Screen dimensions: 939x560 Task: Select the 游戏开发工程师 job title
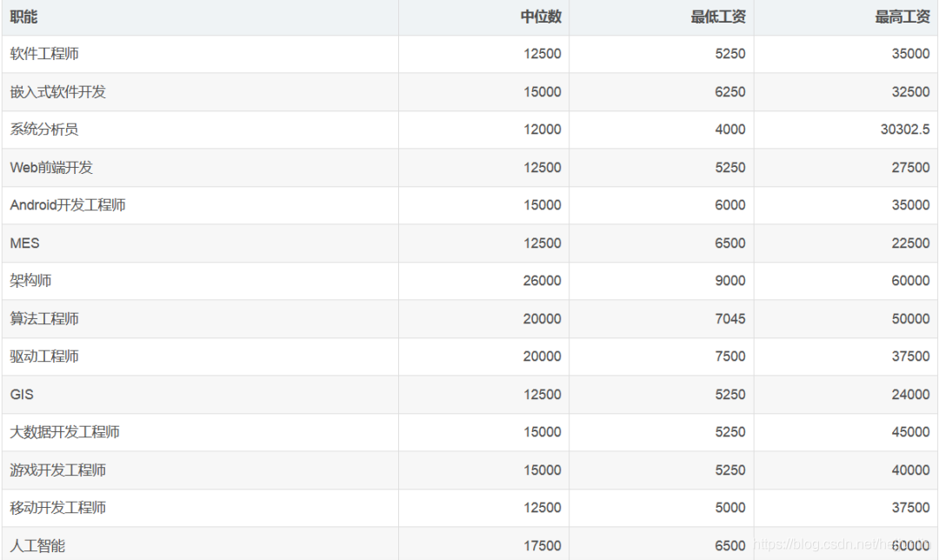(58, 470)
